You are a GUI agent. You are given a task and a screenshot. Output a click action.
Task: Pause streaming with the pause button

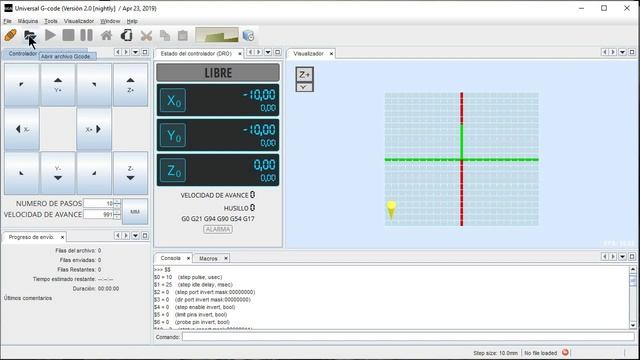[x=86, y=36]
